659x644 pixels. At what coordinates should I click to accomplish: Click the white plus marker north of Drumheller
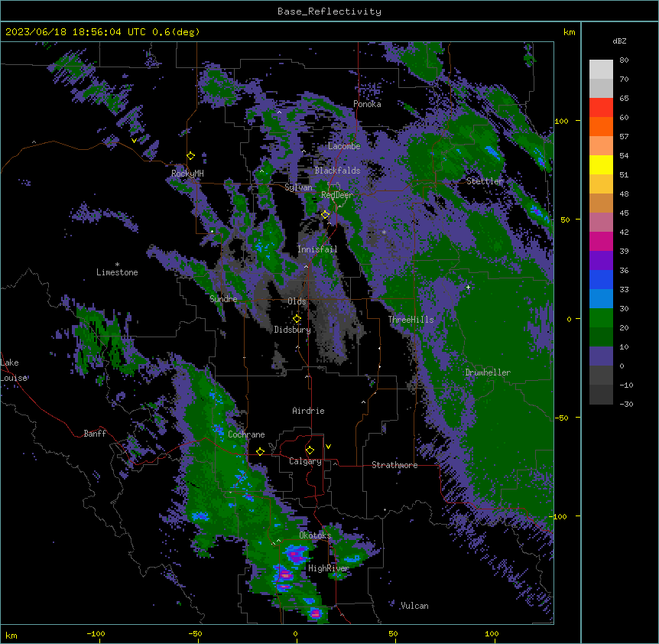pyautogui.click(x=468, y=287)
